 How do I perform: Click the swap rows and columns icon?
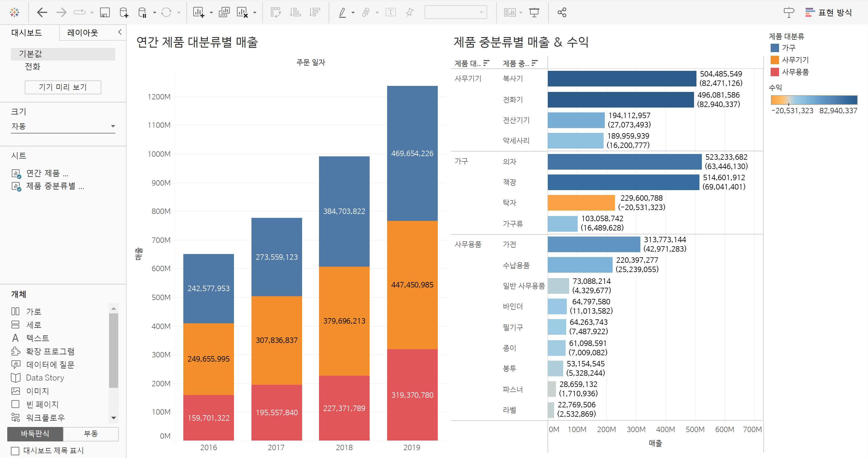point(275,13)
